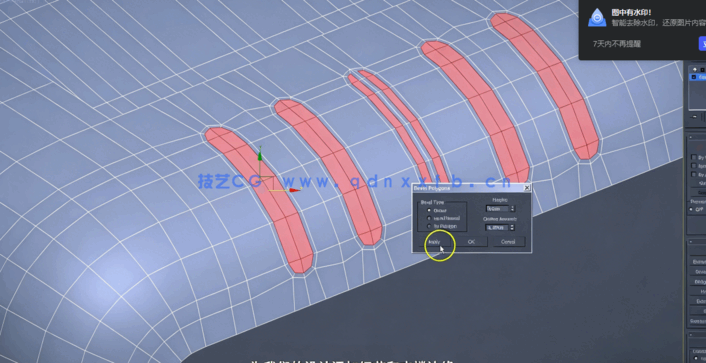
Task: Toggle the By Angle checkbox
Action: click(x=694, y=174)
